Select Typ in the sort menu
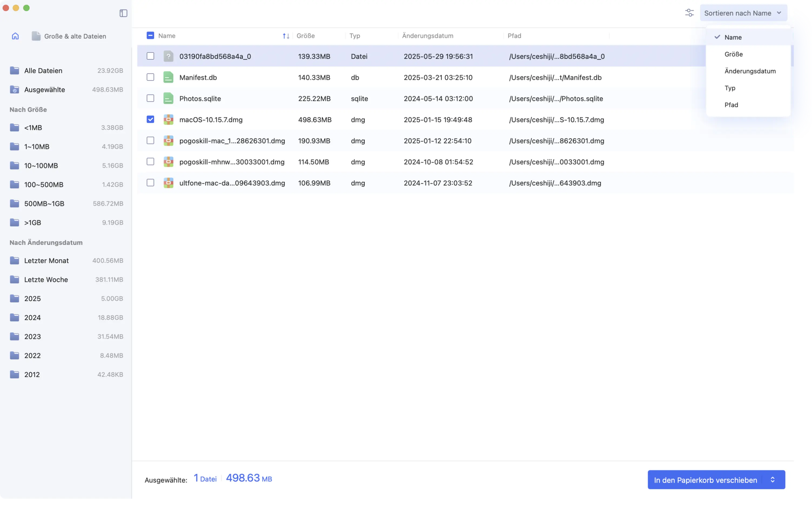This screenshot has height=510, width=812. 748,88
